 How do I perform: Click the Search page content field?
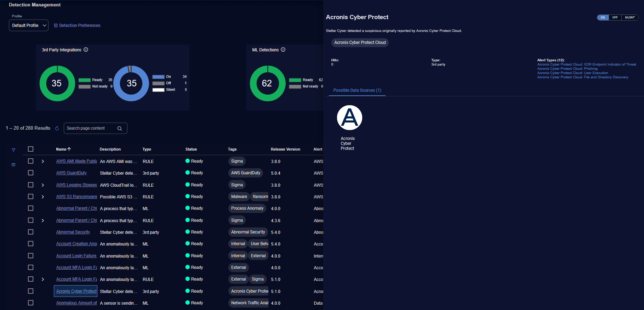click(x=95, y=128)
